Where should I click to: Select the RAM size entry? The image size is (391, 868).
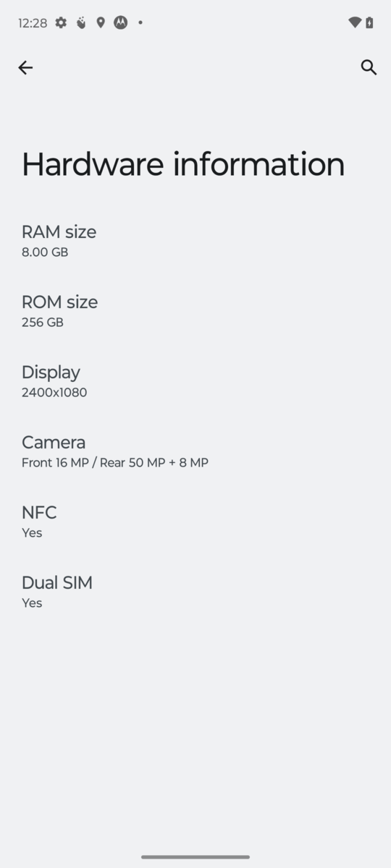click(x=195, y=241)
